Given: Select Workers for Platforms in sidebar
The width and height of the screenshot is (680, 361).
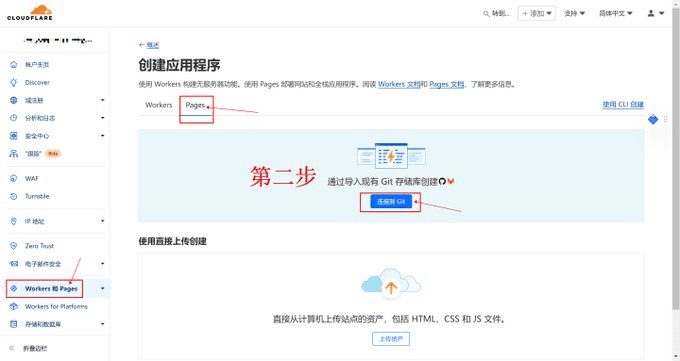Looking at the screenshot, I should point(56,306).
